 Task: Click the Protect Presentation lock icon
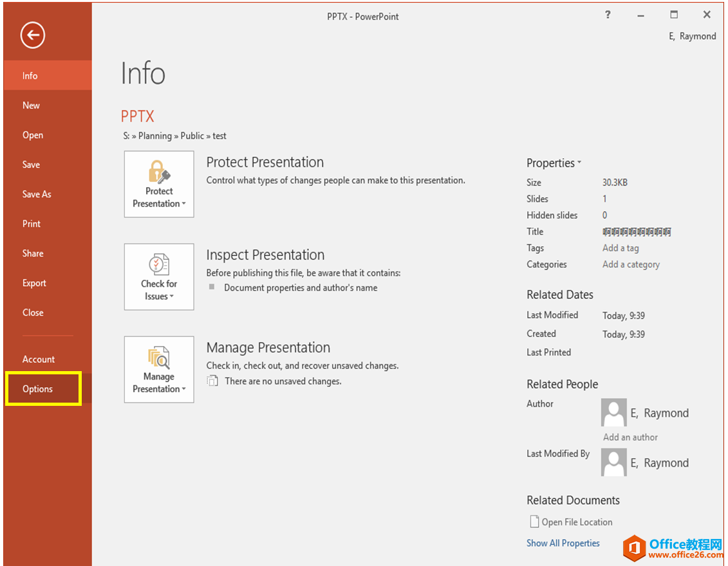[159, 172]
